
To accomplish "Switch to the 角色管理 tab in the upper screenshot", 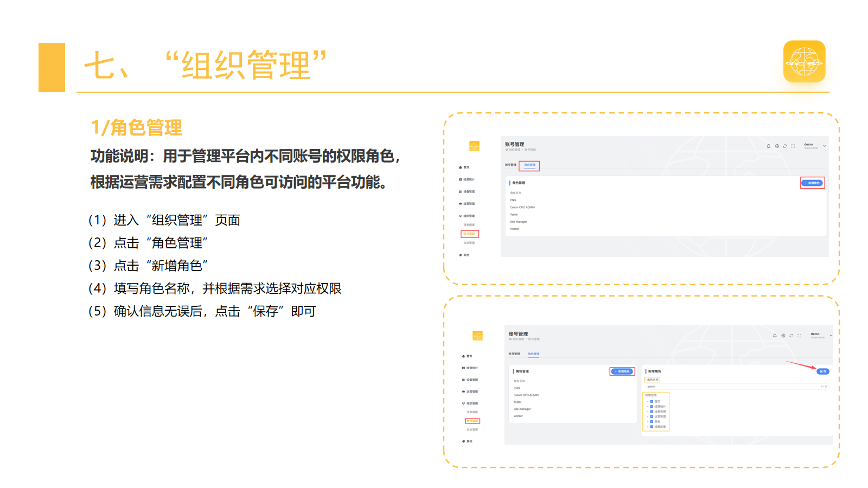I will [x=529, y=165].
